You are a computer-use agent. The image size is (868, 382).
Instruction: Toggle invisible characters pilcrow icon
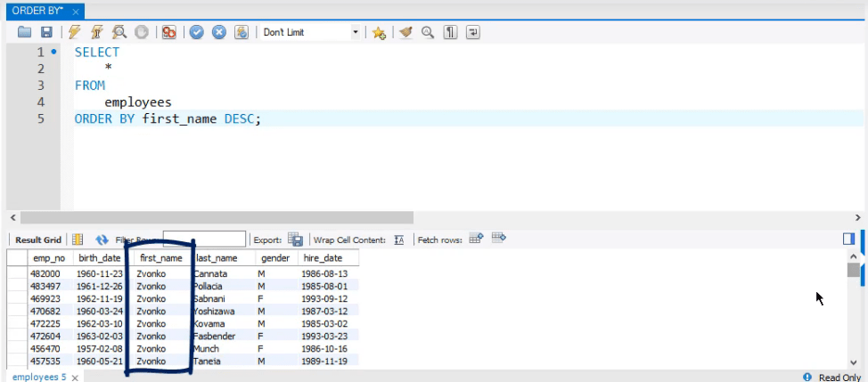coord(451,32)
